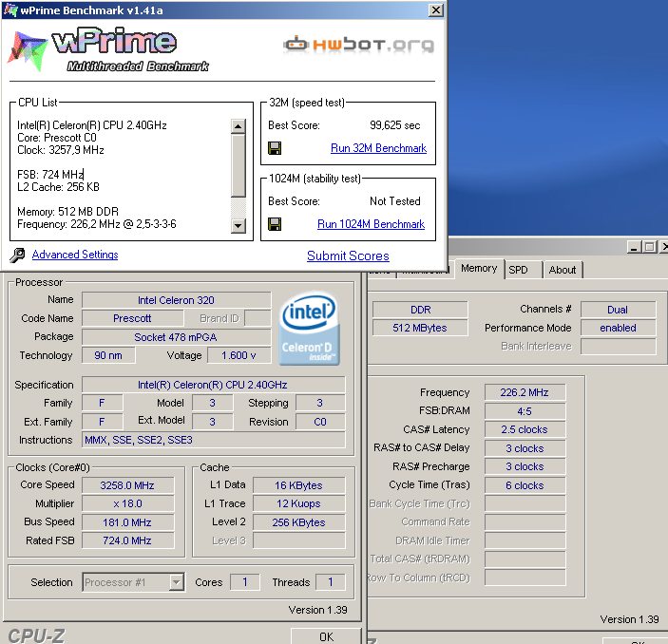
Task: Click Specification field 'Intel(R) Celeron(R) CPU 2.40GHz'
Action: point(213,385)
